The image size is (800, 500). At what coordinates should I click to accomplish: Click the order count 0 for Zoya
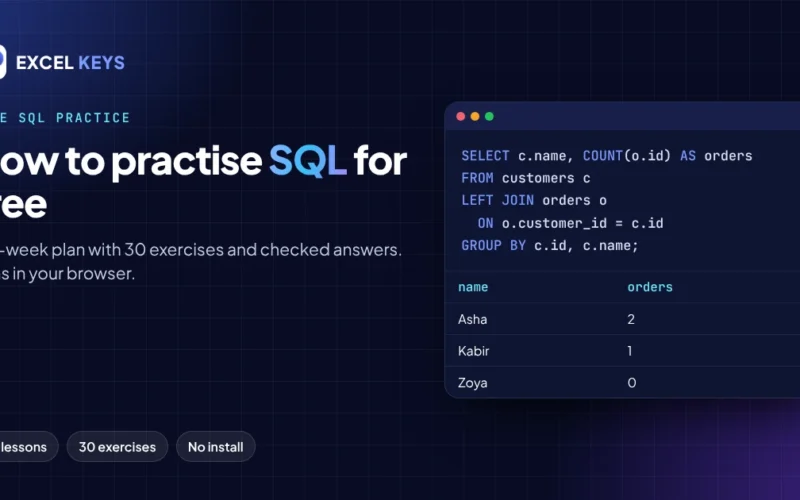(x=632, y=383)
